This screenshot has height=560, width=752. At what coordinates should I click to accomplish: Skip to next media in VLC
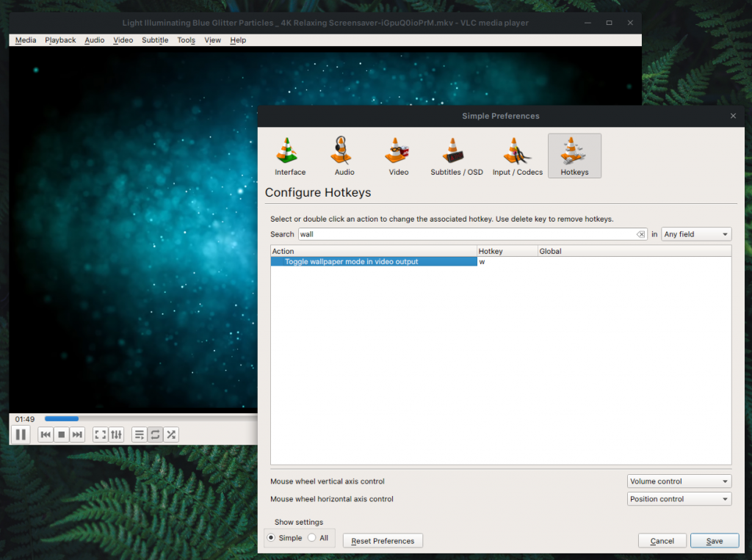click(77, 435)
